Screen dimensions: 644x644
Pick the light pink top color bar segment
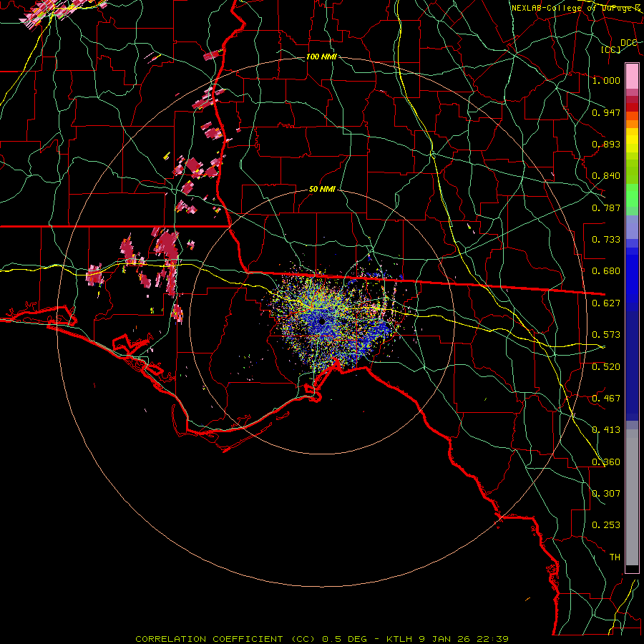tap(632, 76)
